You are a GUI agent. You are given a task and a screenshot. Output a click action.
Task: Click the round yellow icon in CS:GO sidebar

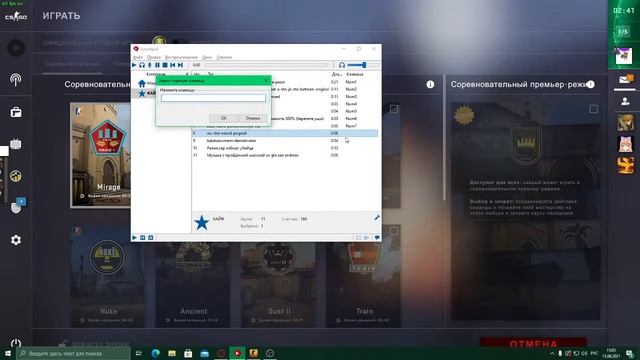coord(16,176)
